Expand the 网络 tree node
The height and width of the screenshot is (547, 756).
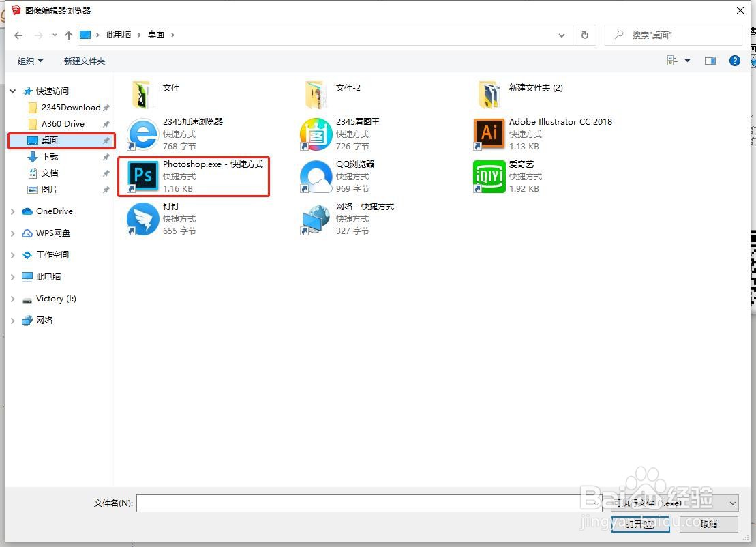tap(12, 321)
